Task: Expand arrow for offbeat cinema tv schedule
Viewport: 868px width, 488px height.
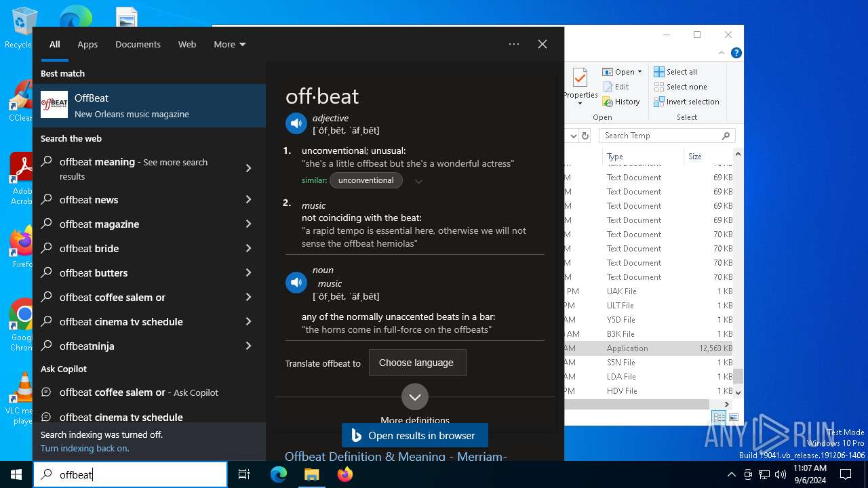Action: 248,321
